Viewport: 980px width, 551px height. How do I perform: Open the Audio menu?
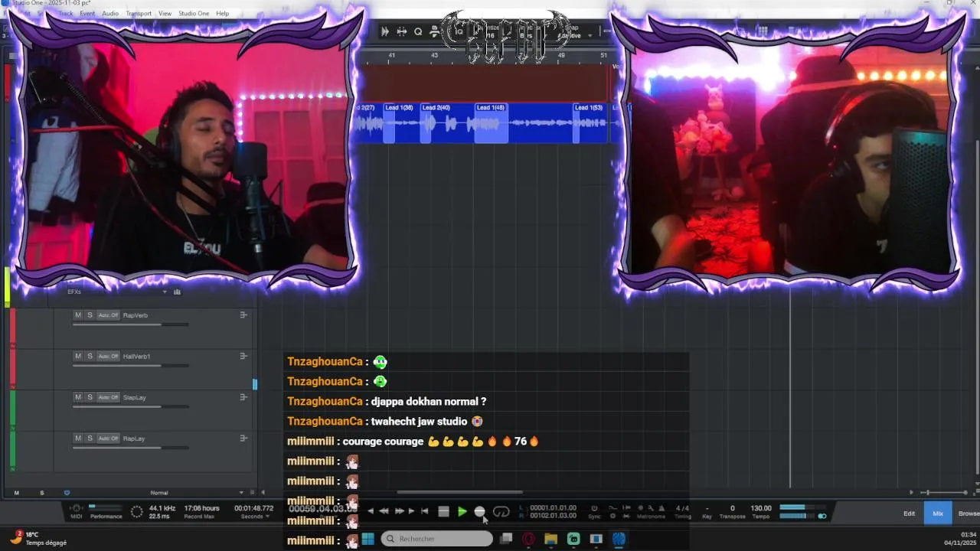[x=110, y=14]
